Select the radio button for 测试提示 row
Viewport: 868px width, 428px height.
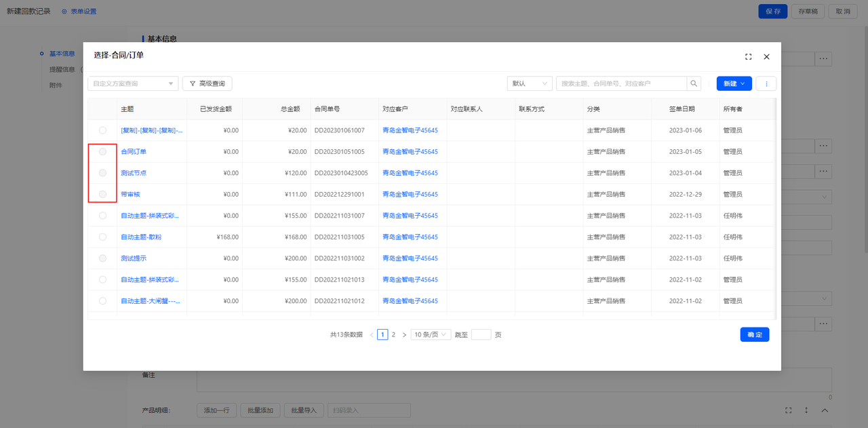102,258
